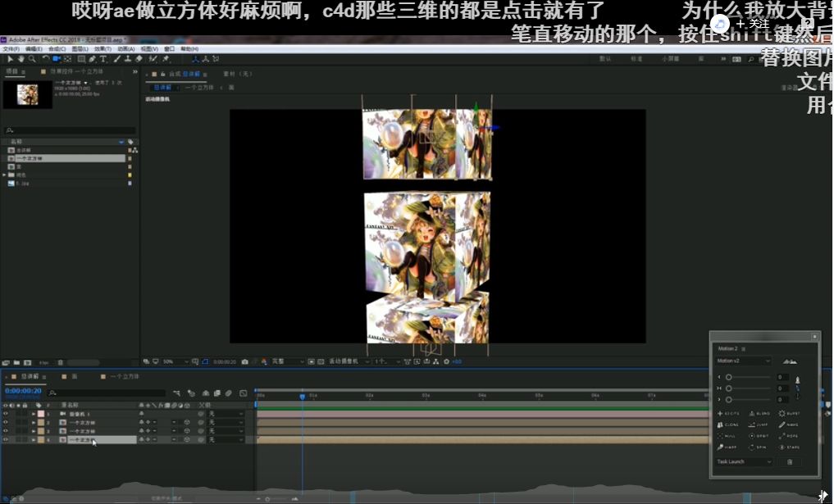
Task: Select the Zoom magnifier tool
Action: [32, 59]
